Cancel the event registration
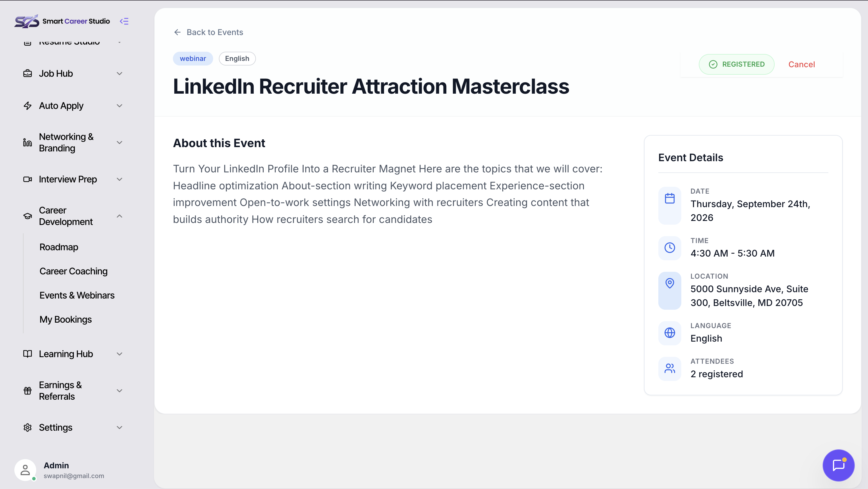Viewport: 868px width, 489px height. [x=802, y=64]
